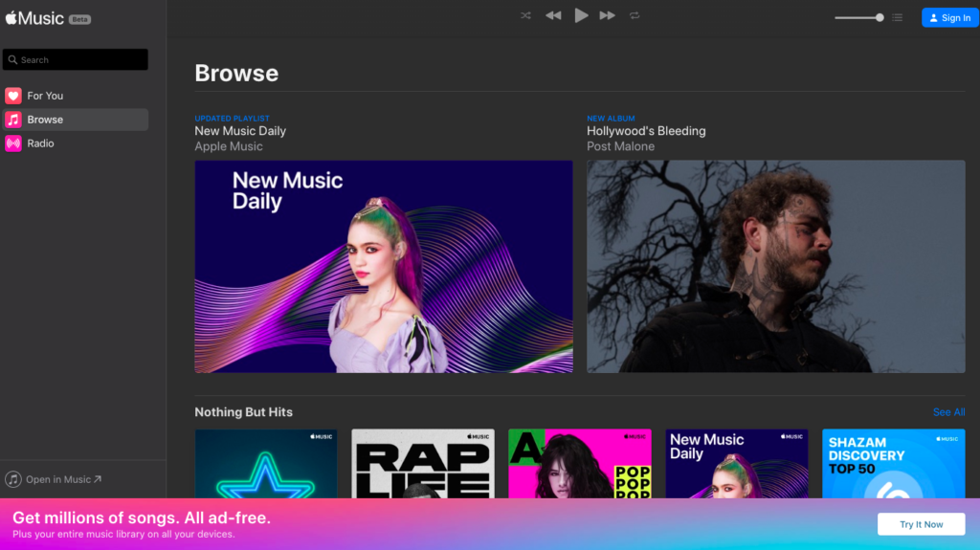Open the Shazam Discovery Top 50 playlist
The height and width of the screenshot is (550, 980).
click(894, 463)
